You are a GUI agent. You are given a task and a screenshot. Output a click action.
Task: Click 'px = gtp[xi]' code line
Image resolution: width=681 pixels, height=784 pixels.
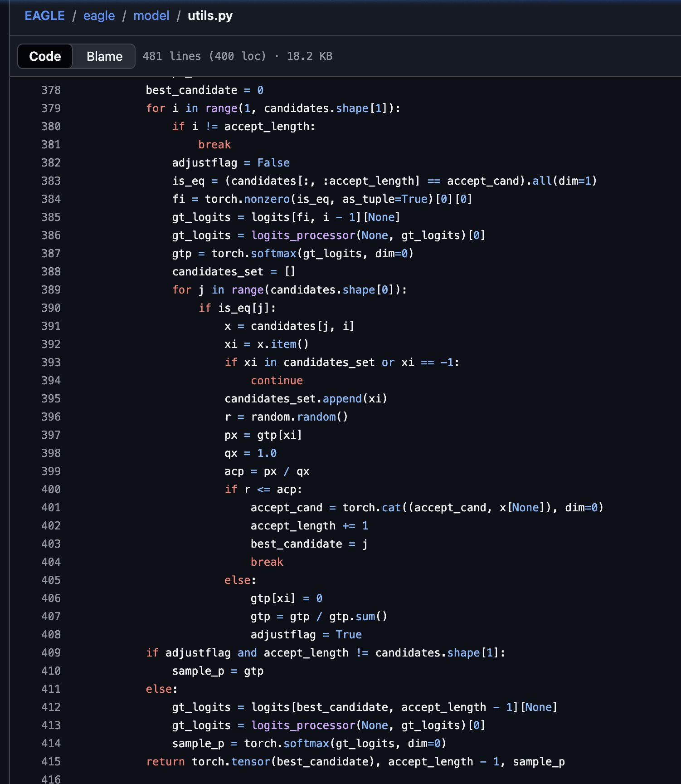coord(263,435)
